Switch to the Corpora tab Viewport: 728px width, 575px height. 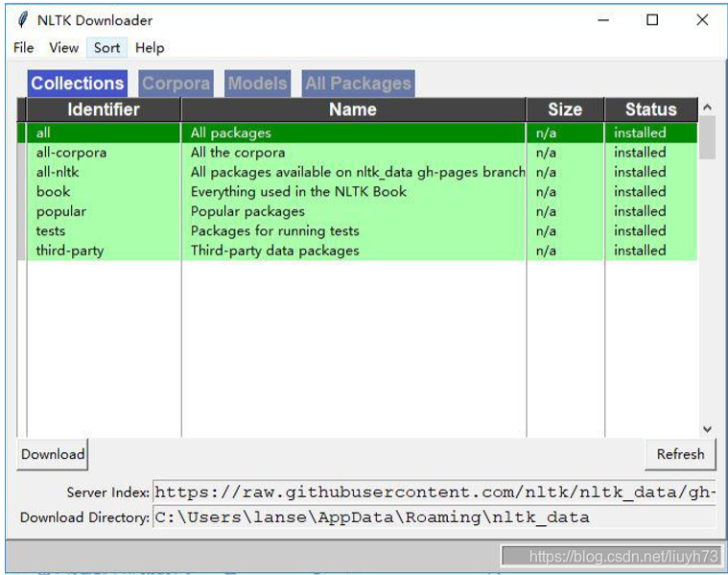176,84
